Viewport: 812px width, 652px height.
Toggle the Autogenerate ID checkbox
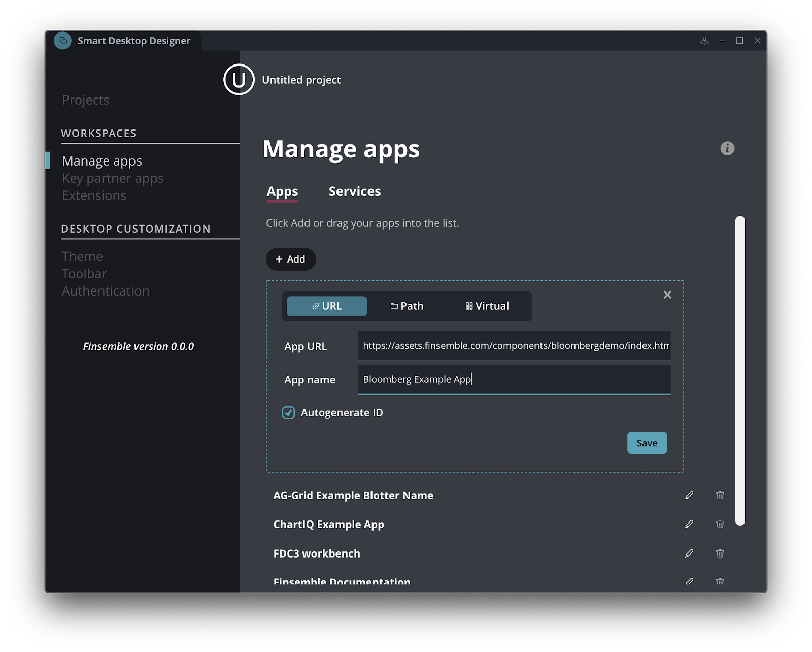(x=288, y=413)
